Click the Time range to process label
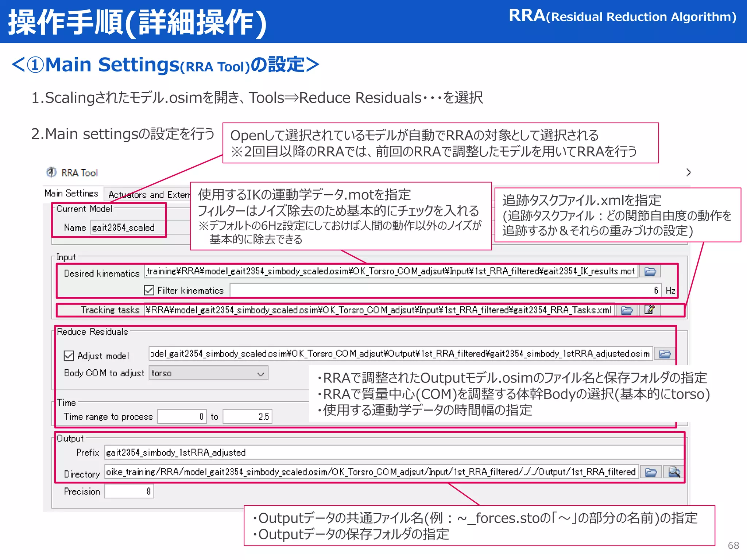Viewport: 747px width, 560px height. tap(108, 417)
